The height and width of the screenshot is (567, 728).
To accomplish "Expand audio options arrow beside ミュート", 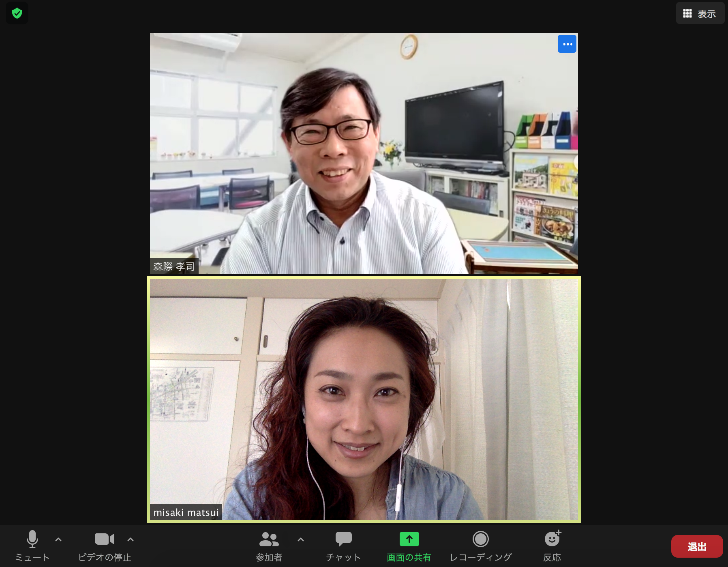I will pyautogui.click(x=58, y=539).
